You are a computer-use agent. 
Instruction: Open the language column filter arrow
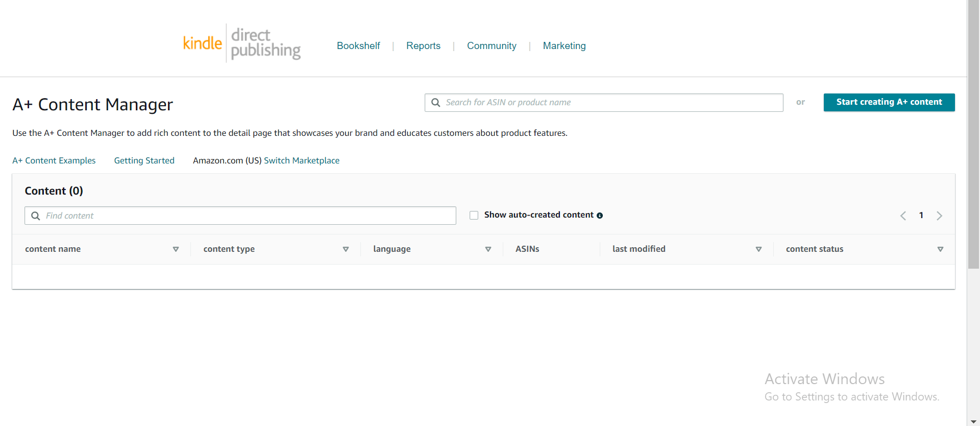pos(488,249)
